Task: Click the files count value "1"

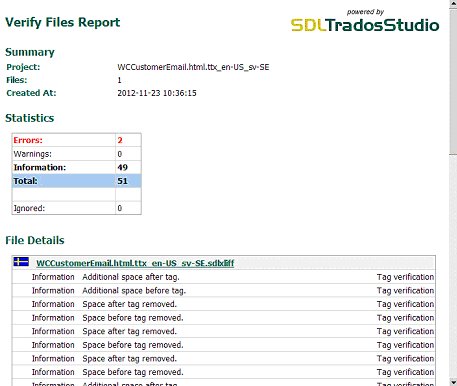Action: [x=119, y=80]
